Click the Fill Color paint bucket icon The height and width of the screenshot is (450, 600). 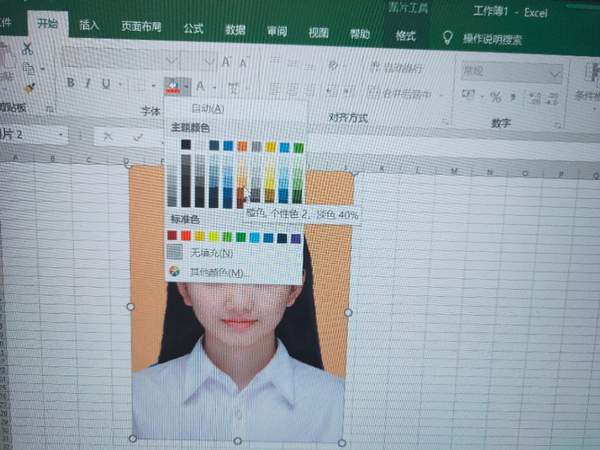pyautogui.click(x=173, y=86)
